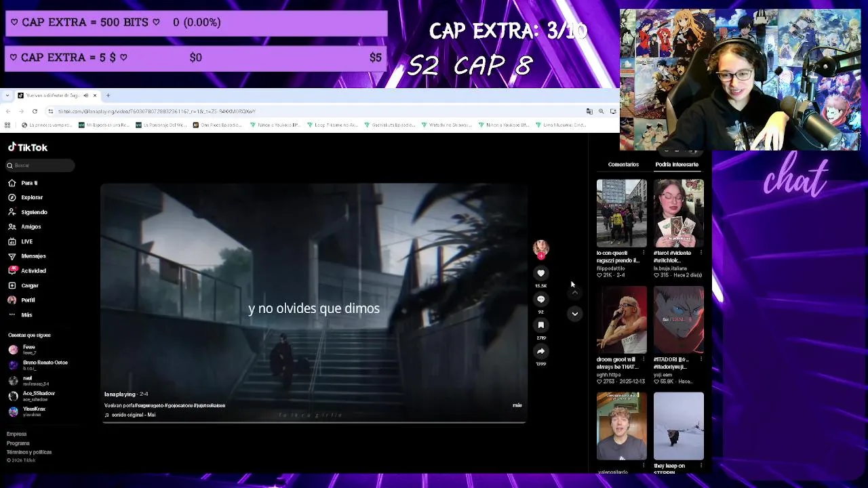
Task: Open suggested video 'droom groot will always'
Action: click(621, 320)
